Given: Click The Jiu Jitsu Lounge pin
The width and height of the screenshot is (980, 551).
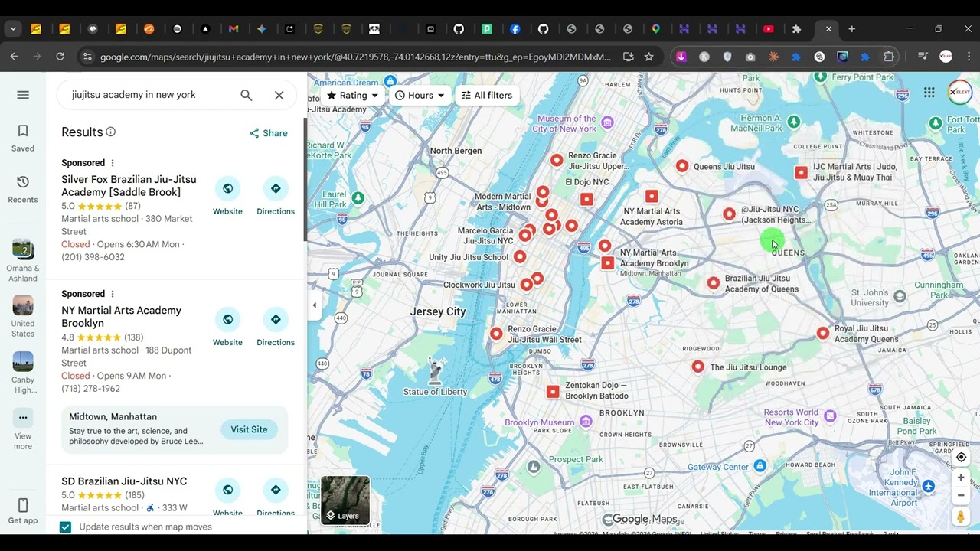Looking at the screenshot, I should [697, 367].
